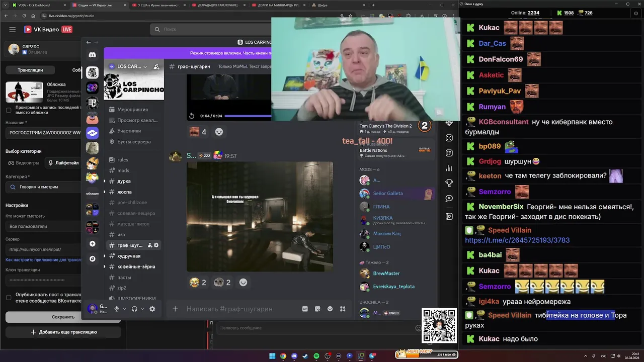Open microphone input options arrow
This screenshot has height=362, width=644.
(x=125, y=309)
